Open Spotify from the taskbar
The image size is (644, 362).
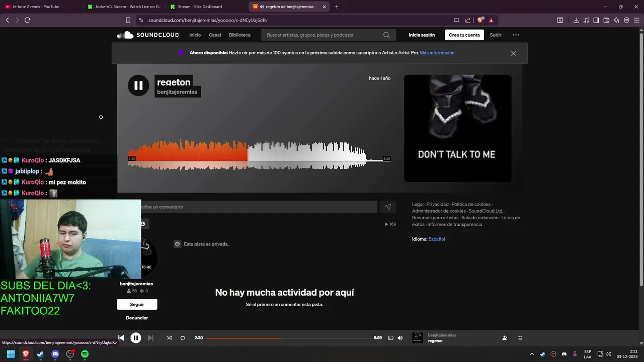85,354
